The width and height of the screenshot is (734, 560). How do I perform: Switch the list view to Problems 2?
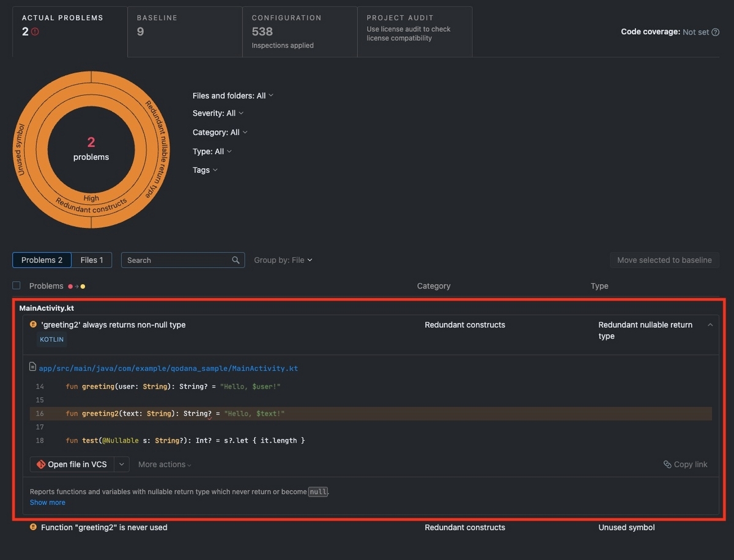pyautogui.click(x=42, y=260)
